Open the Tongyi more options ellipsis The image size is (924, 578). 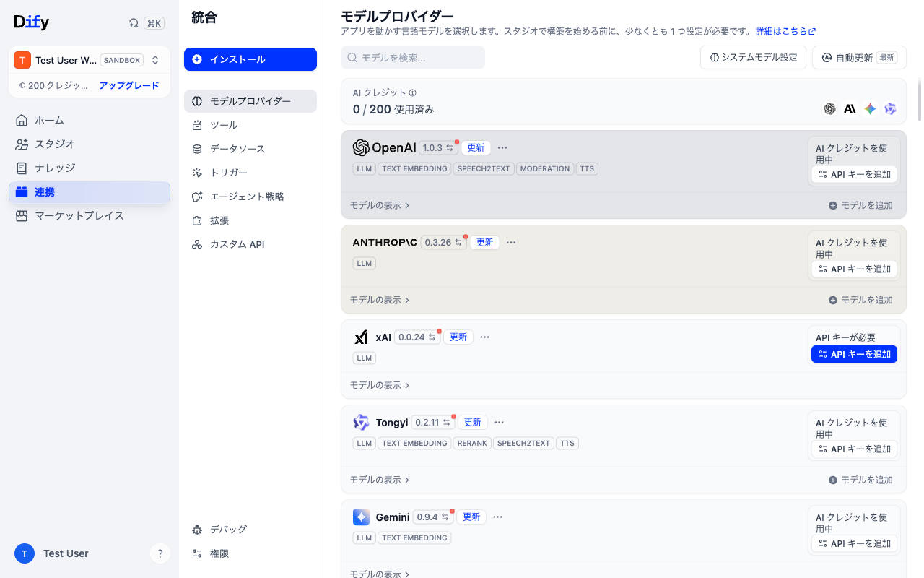[499, 423]
